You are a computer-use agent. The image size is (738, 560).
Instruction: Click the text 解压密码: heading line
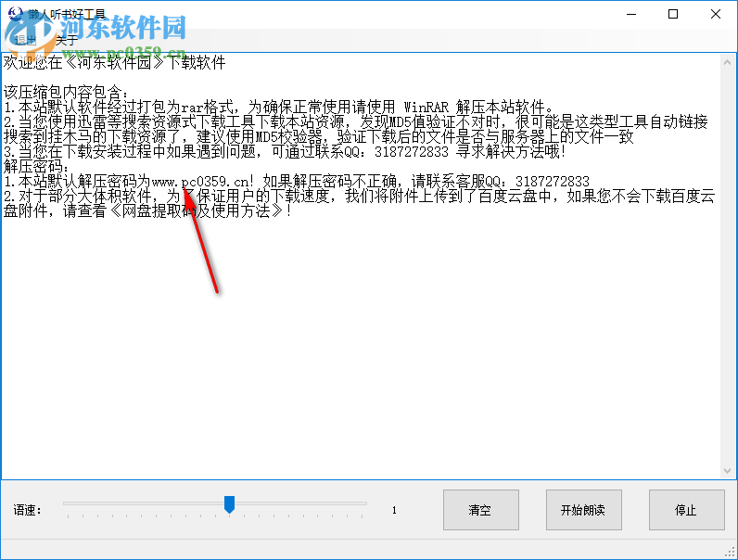[x=36, y=166]
